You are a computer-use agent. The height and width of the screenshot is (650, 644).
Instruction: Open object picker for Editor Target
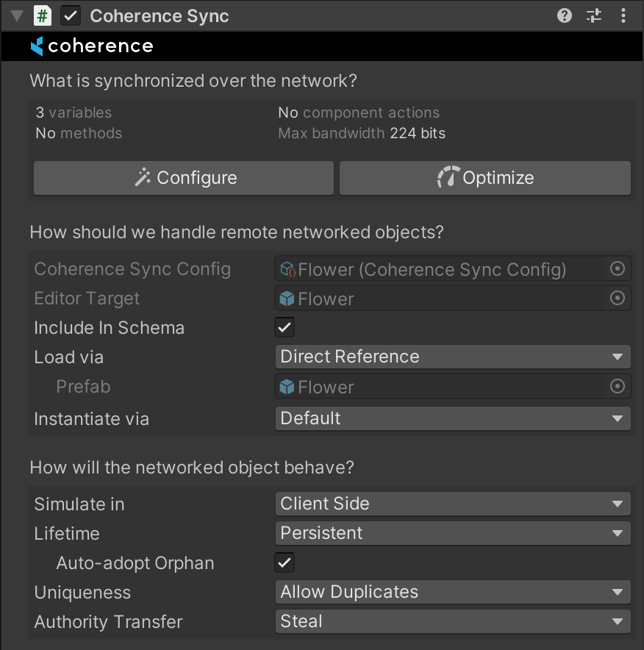pyautogui.click(x=618, y=299)
